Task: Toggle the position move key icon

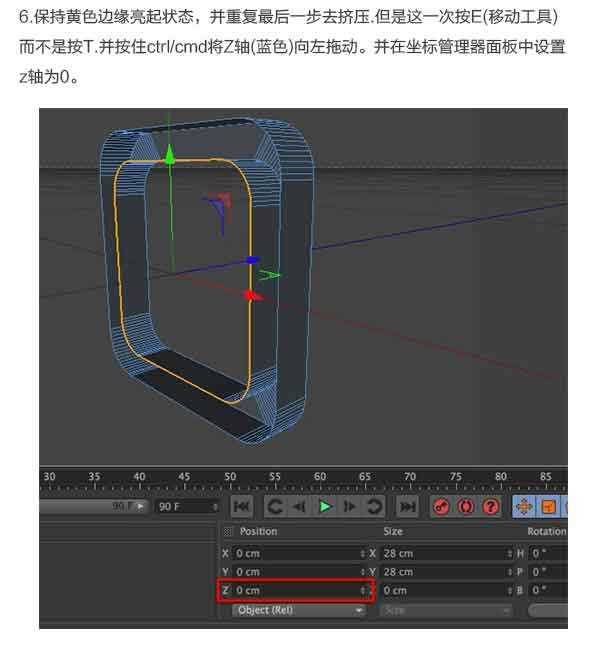Action: [523, 507]
